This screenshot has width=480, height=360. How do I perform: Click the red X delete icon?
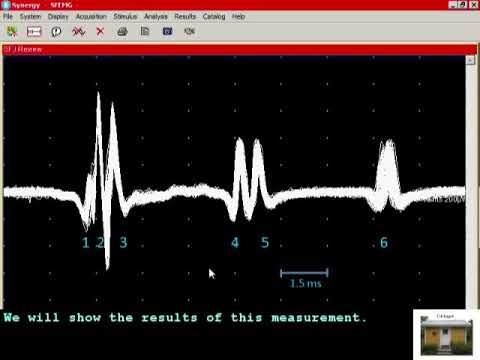tap(100, 31)
